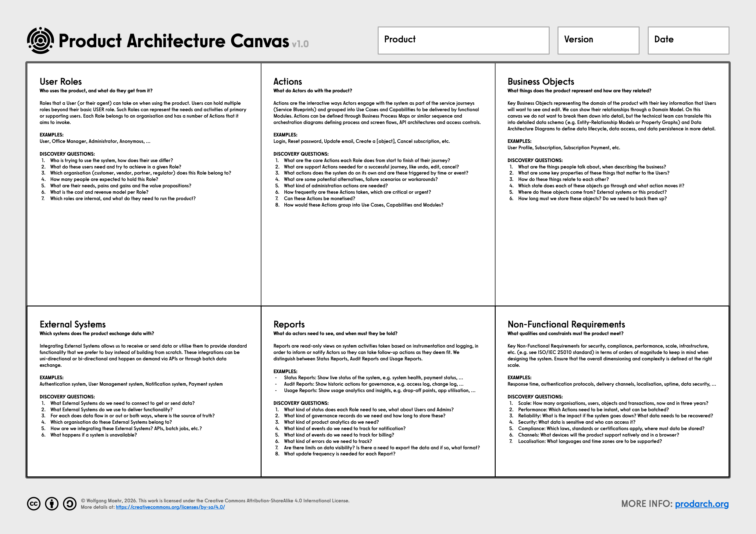Image resolution: width=756 pixels, height=534 pixels.
Task: Click 'What update frequency is needed for each Report?'
Action: 340,454
